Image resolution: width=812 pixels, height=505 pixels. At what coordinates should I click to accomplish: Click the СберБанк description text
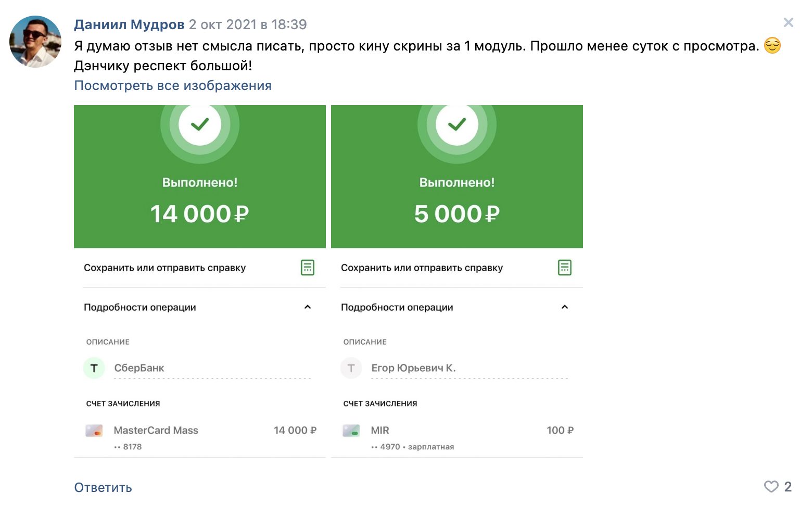[139, 368]
